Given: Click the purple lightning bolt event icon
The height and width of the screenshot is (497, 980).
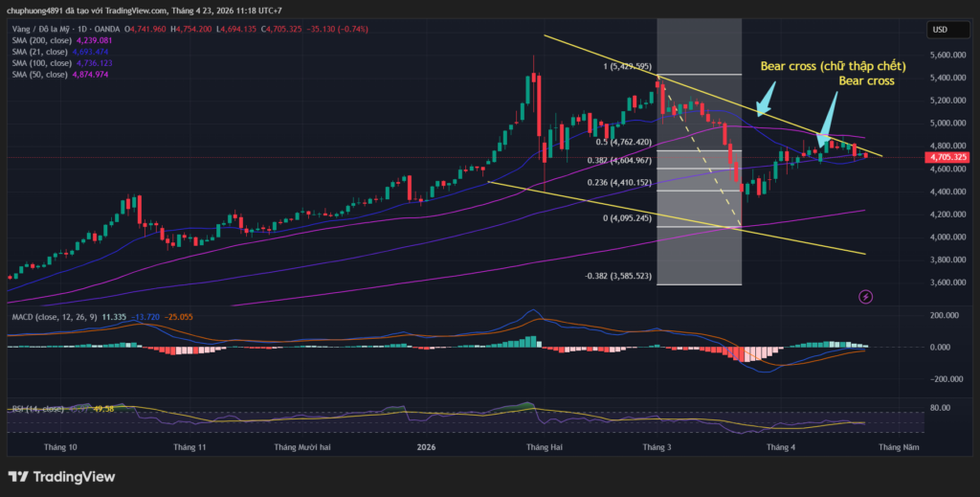Looking at the screenshot, I should (x=865, y=297).
